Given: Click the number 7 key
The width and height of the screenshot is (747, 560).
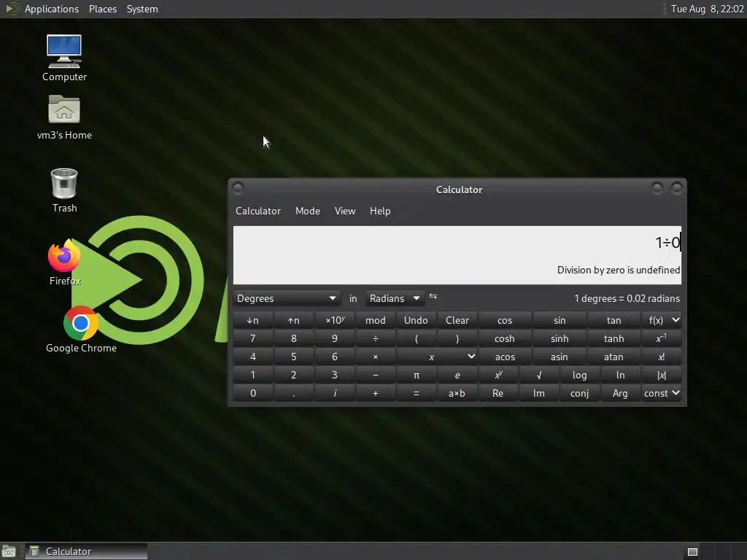Looking at the screenshot, I should click(x=253, y=338).
